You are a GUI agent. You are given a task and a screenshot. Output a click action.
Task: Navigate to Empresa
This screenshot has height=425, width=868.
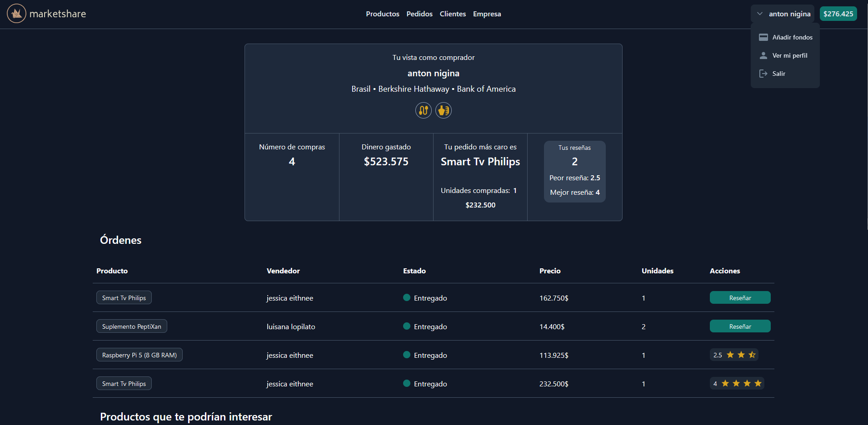487,14
